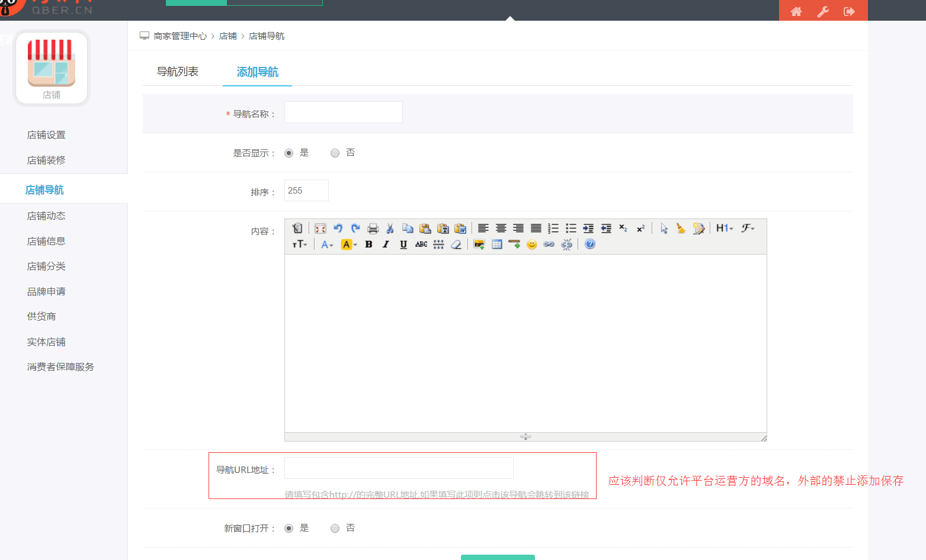
Task: Insert an emoticon using the smiley icon
Action: (x=532, y=244)
